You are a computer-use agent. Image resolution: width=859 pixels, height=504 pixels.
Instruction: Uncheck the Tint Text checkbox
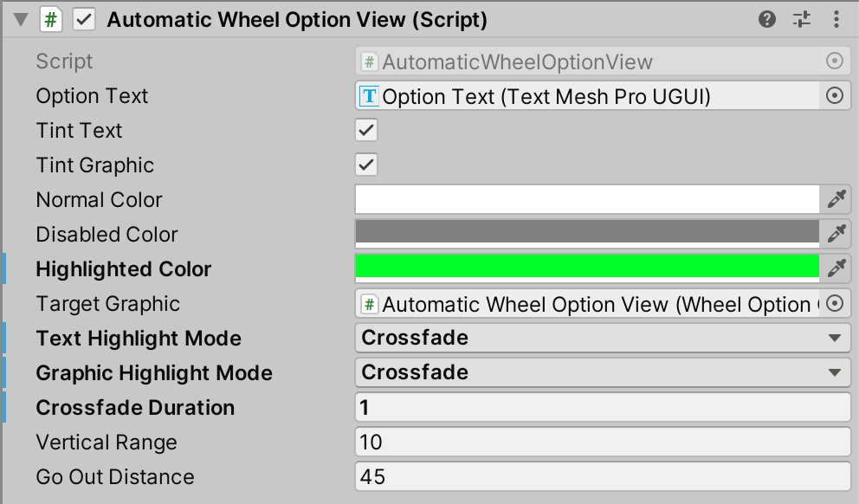coord(366,131)
